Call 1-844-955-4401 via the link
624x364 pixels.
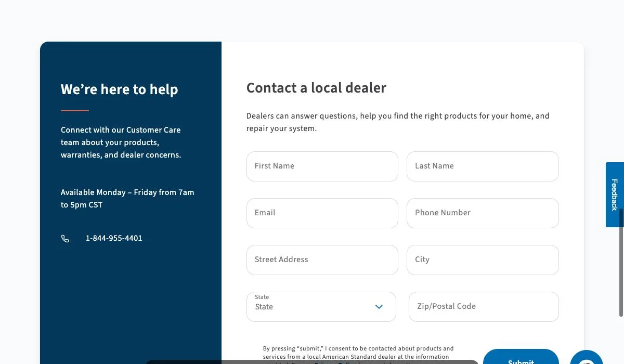coord(114,238)
